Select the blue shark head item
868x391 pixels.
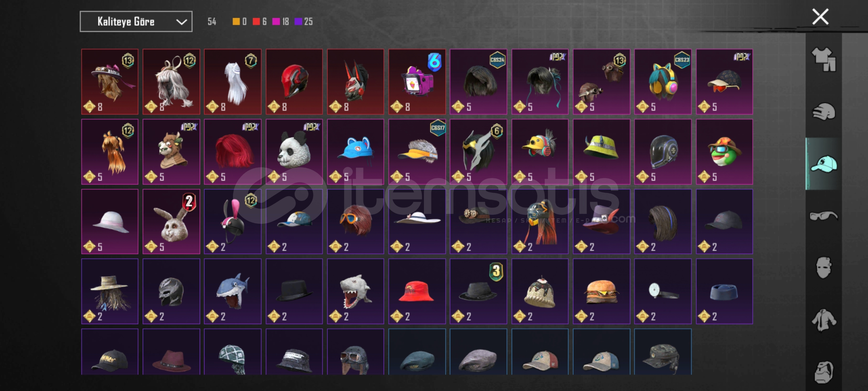233,291
